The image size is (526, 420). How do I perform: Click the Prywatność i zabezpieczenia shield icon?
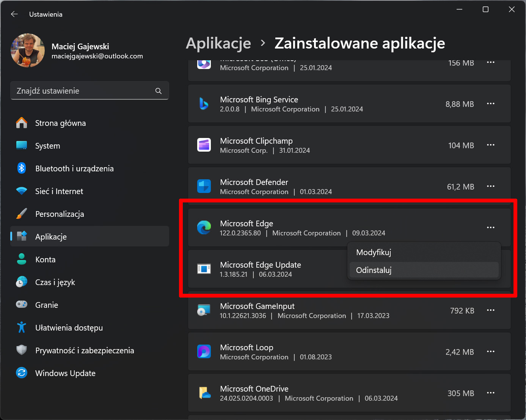pyautogui.click(x=22, y=350)
